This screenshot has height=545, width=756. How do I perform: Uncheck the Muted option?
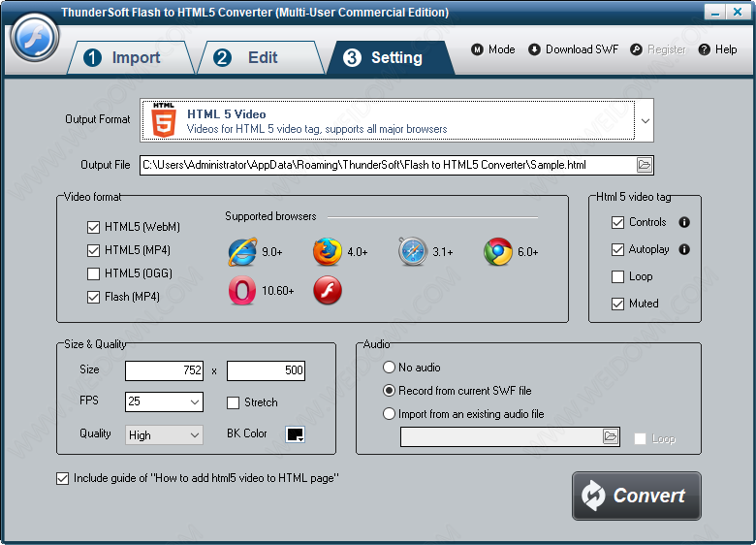(x=617, y=304)
